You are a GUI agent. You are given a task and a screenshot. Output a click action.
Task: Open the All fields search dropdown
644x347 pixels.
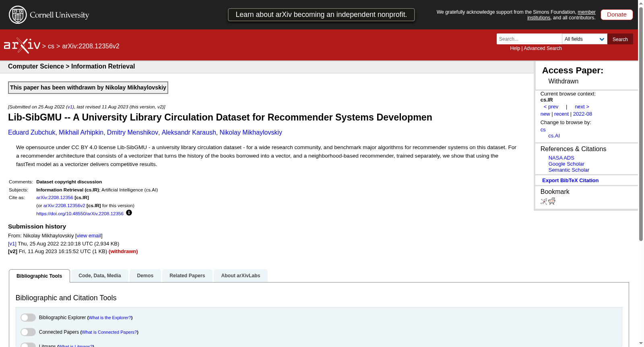[584, 39]
